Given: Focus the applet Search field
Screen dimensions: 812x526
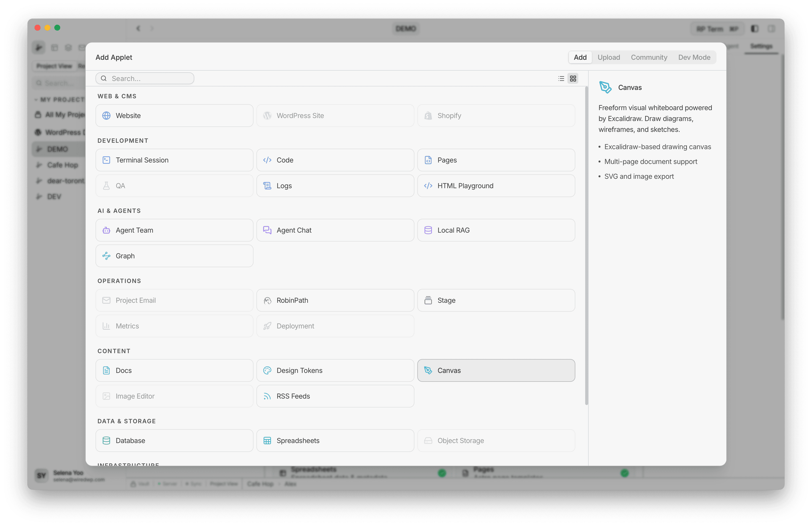Looking at the screenshot, I should click(x=145, y=79).
